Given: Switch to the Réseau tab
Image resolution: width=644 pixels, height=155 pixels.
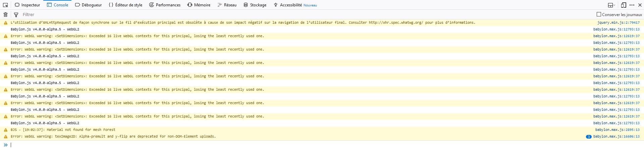Looking at the screenshot, I should (227, 5).
